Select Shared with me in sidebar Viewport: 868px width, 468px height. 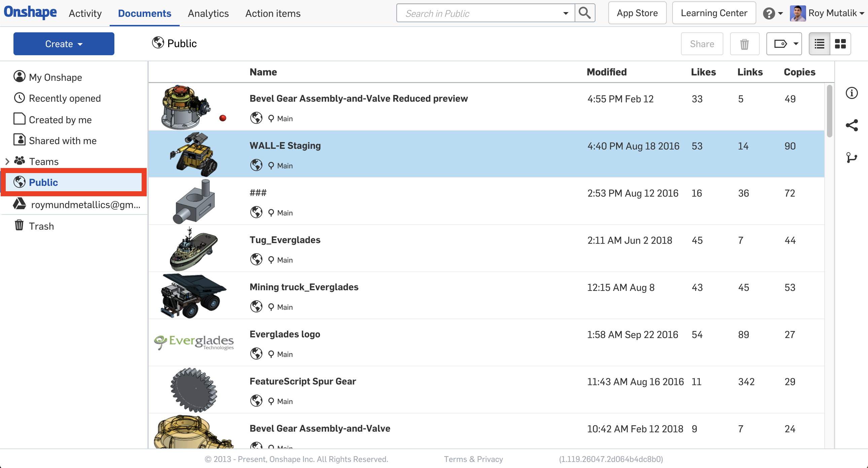tap(63, 141)
